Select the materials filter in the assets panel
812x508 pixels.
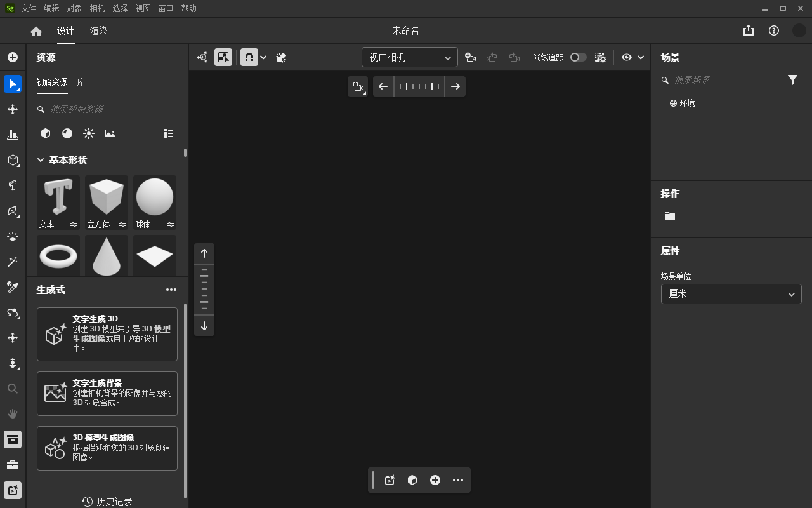click(67, 133)
